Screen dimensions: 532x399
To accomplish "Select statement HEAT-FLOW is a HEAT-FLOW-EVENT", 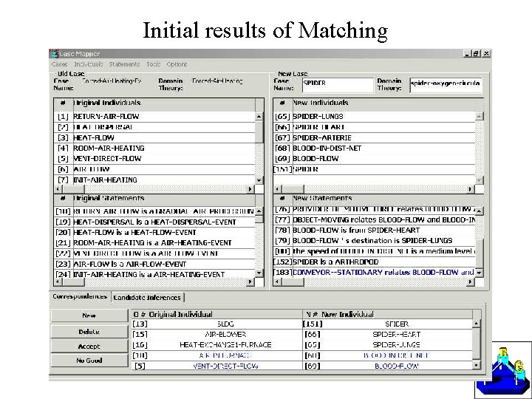I will (154, 233).
